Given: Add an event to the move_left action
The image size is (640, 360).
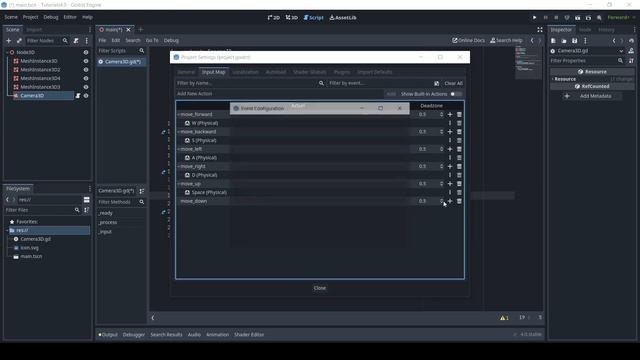Looking at the screenshot, I should (x=450, y=149).
